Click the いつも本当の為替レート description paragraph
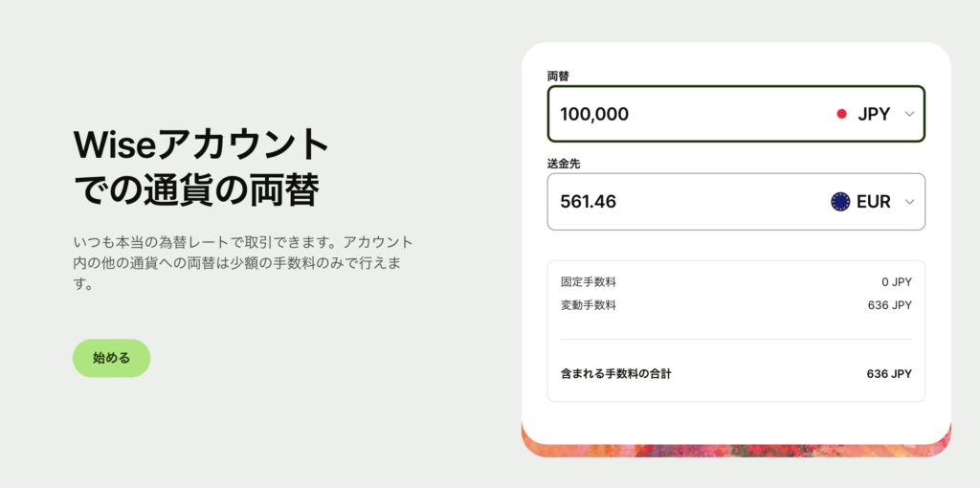 point(243,263)
